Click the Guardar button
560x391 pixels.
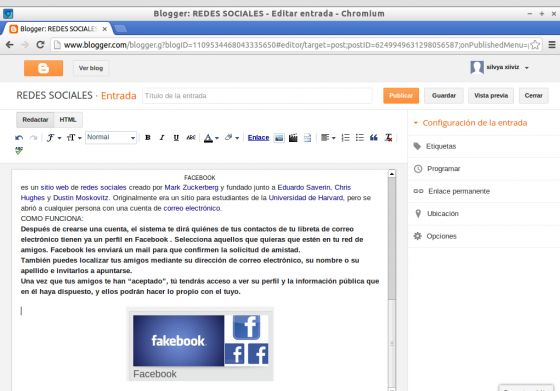point(444,96)
